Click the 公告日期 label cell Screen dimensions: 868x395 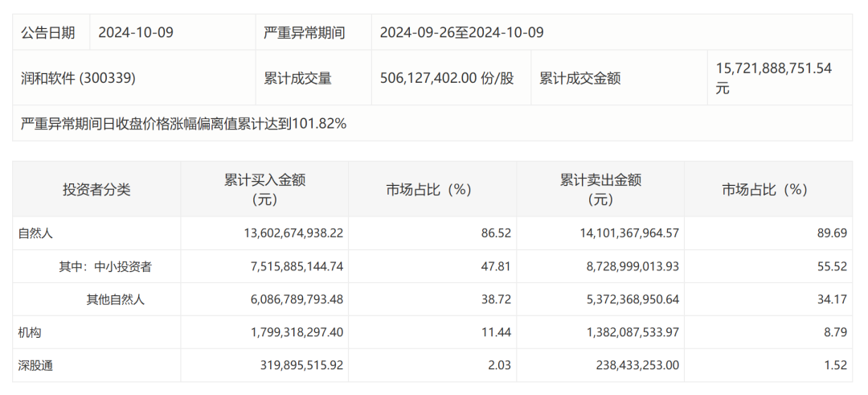coord(48,32)
